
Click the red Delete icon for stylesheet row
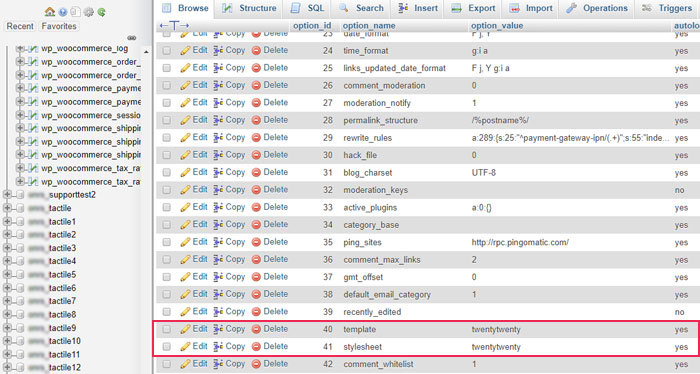coord(256,346)
